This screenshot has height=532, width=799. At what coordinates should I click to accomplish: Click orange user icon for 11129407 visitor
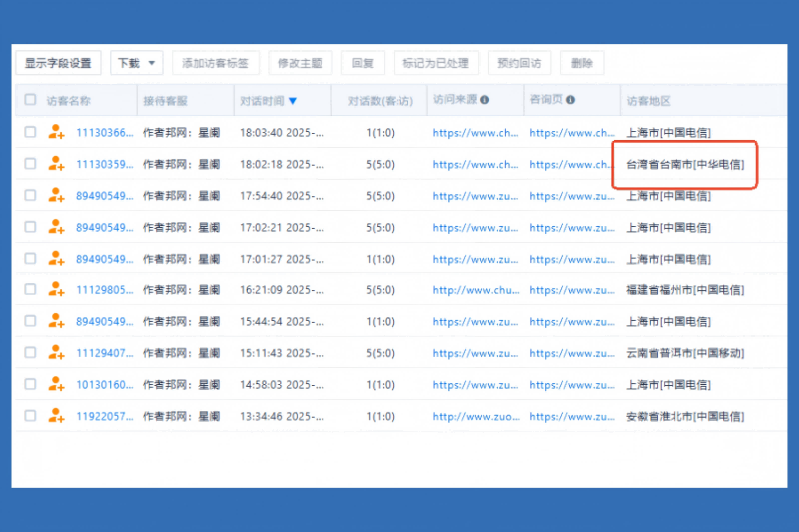pos(56,353)
